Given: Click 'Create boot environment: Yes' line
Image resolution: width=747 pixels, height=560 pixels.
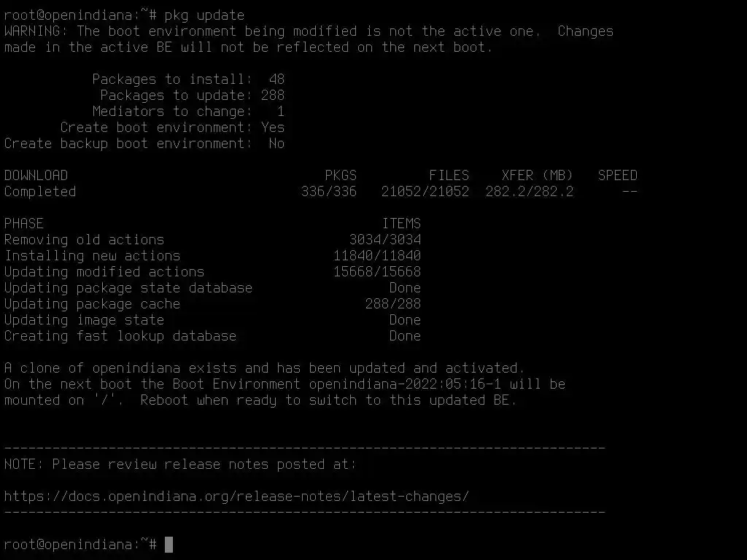Looking at the screenshot, I should 172,128.
